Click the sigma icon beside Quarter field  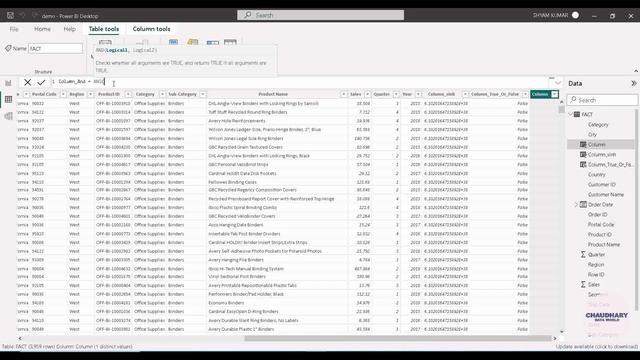tap(583, 254)
